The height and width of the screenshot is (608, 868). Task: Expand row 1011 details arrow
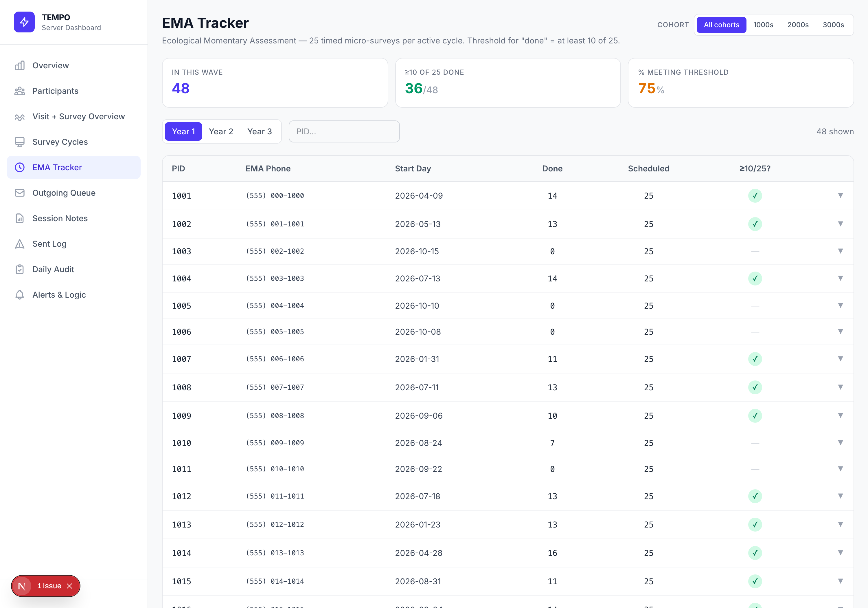(x=840, y=469)
